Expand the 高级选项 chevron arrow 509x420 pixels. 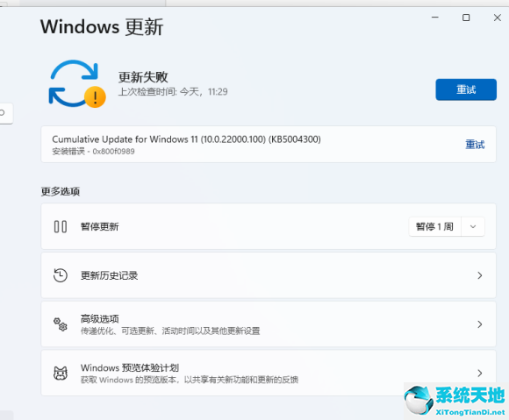(480, 324)
